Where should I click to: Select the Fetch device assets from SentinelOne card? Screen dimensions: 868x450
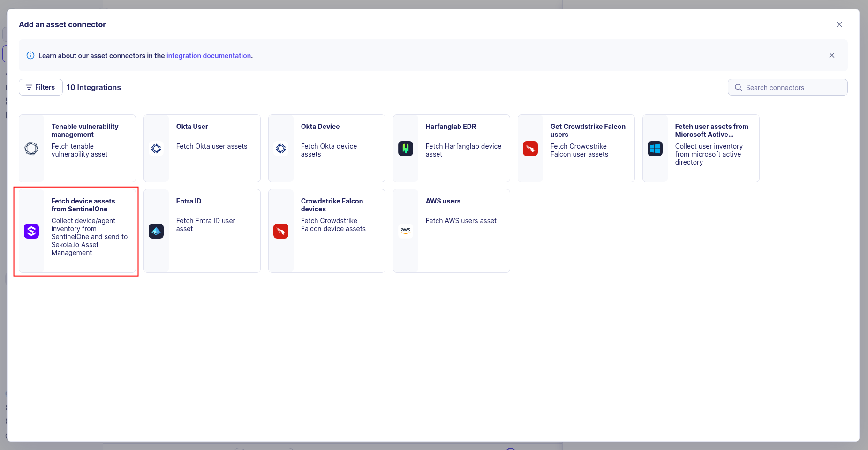click(x=76, y=231)
